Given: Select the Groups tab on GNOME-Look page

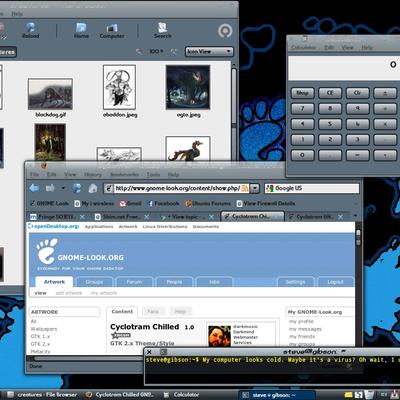Looking at the screenshot, I should 94,282.
